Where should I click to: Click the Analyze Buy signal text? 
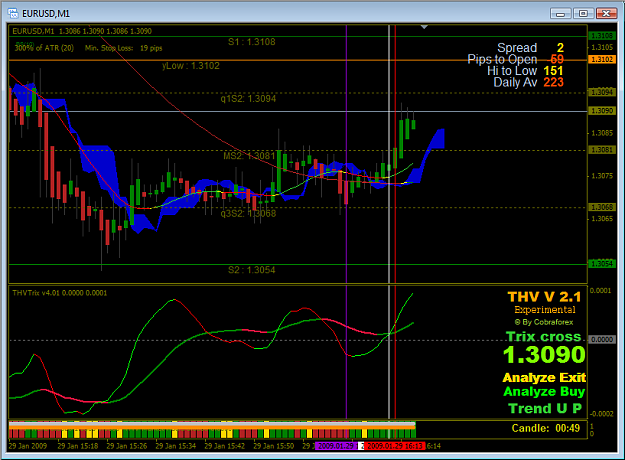point(544,392)
